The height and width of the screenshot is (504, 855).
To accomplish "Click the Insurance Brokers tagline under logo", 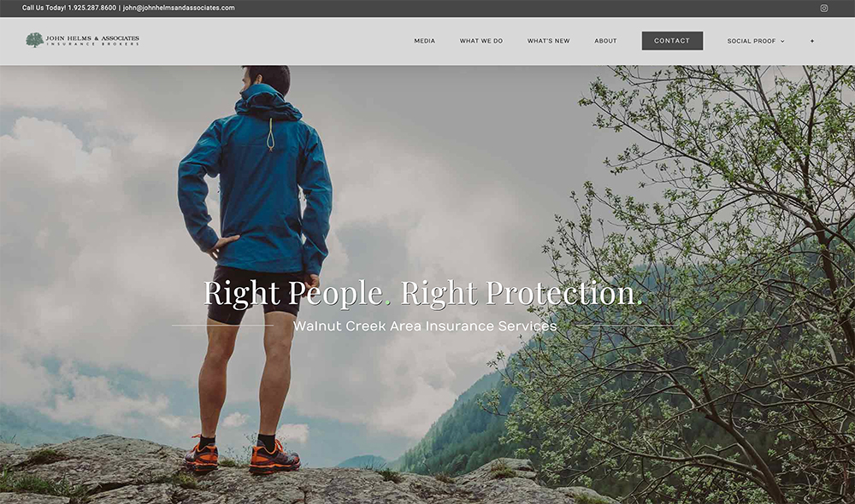I will [92, 44].
